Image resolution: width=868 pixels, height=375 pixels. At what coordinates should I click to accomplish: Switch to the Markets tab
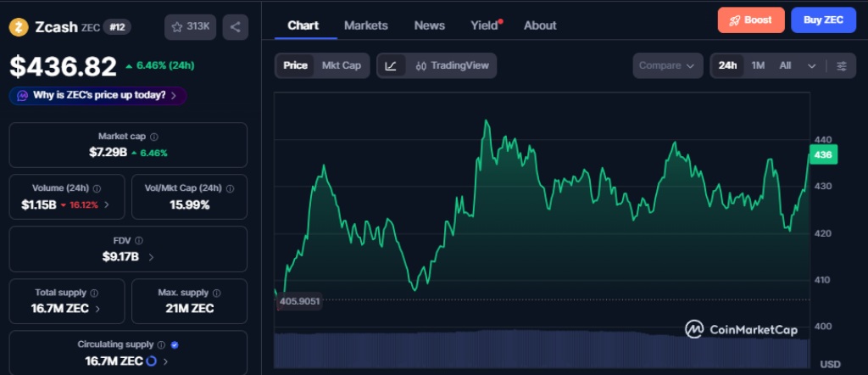pos(366,25)
